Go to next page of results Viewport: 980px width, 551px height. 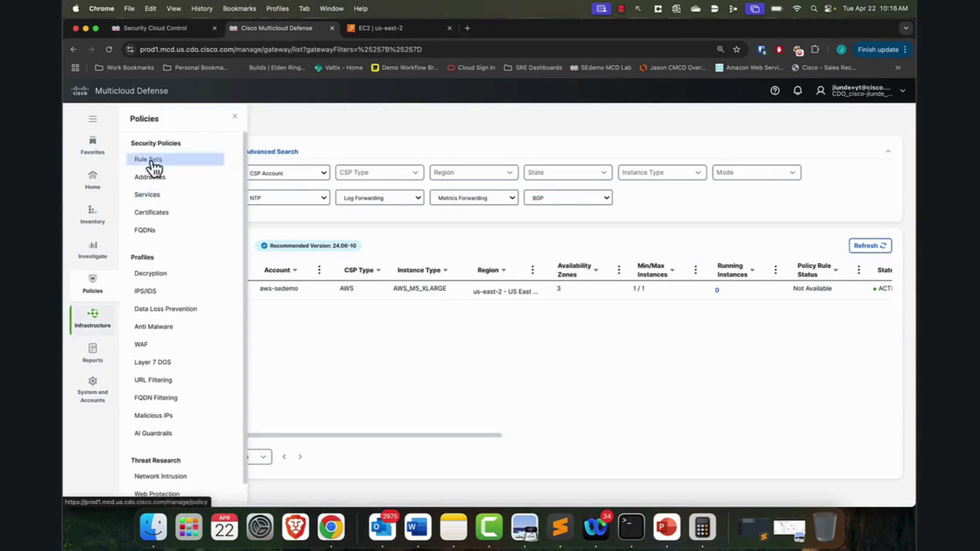pyautogui.click(x=300, y=457)
